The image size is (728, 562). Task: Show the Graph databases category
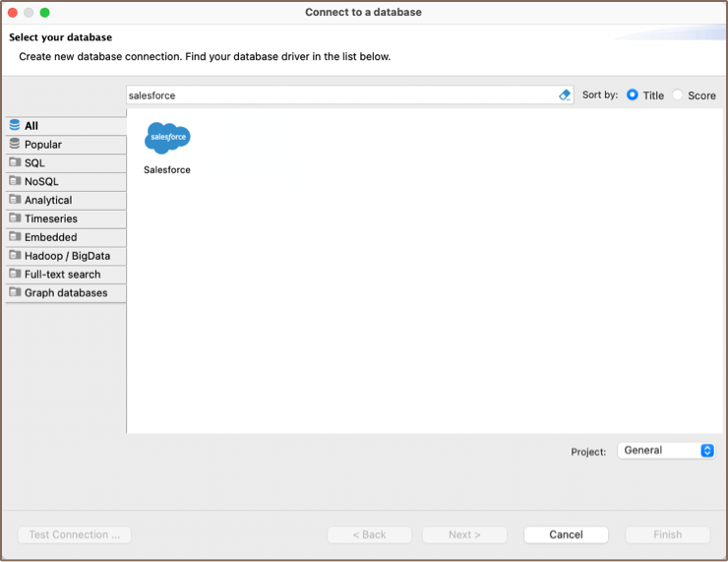point(66,293)
